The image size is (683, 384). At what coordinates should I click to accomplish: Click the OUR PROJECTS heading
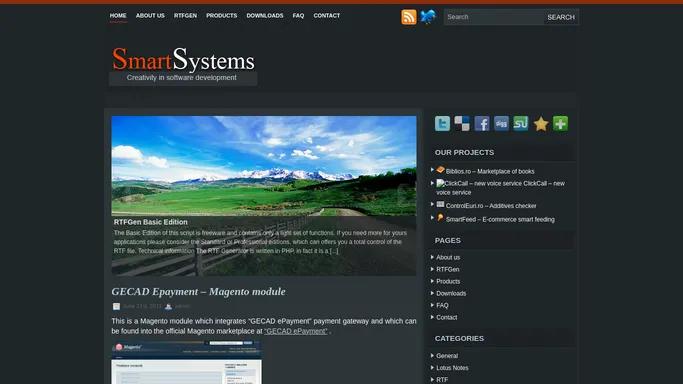pos(464,152)
